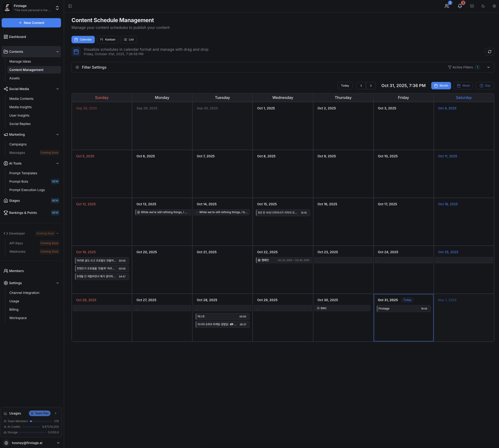
Task: Click the AI Credits usage bar
Action: [31, 427]
